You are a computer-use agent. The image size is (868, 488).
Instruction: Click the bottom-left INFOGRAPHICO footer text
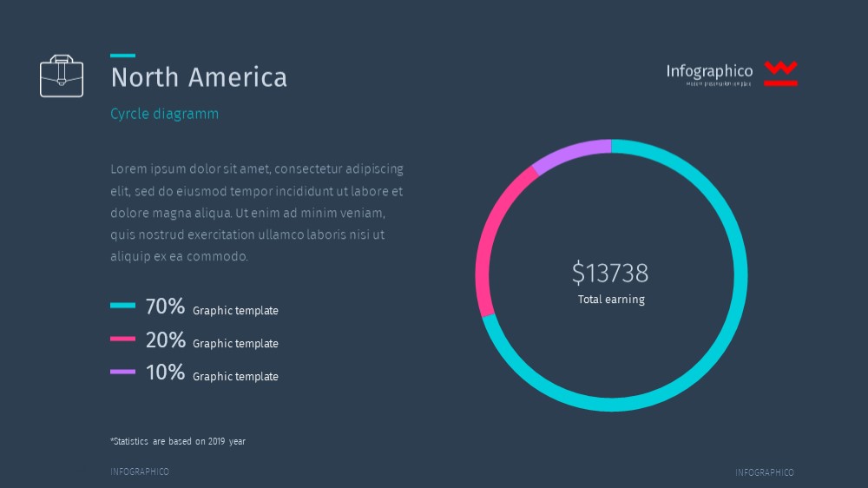pos(140,472)
